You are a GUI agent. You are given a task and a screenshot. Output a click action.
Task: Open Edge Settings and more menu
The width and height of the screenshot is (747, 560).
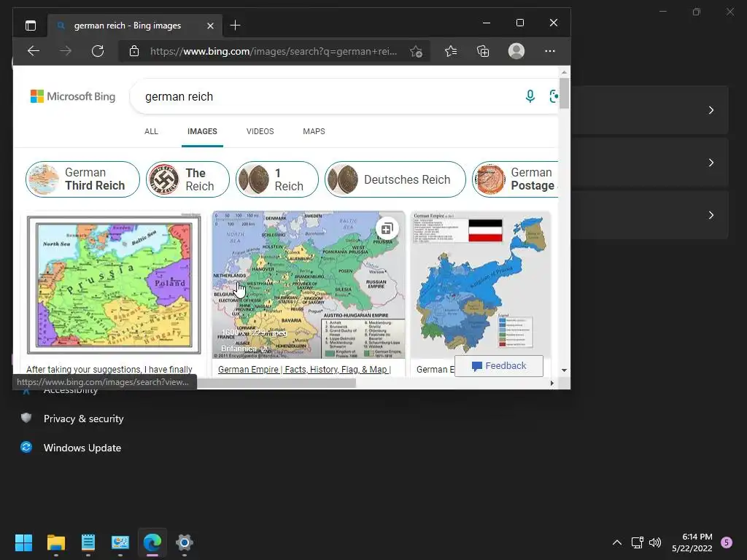coord(550,51)
